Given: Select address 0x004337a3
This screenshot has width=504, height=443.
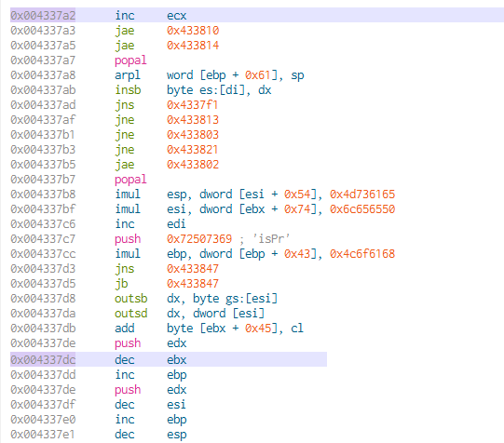Looking at the screenshot, I should coord(43,31).
